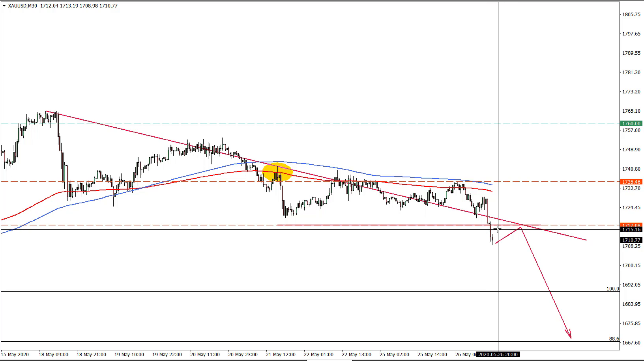Click the 1732.70 price scale value
The image size is (644, 361).
[x=631, y=188]
